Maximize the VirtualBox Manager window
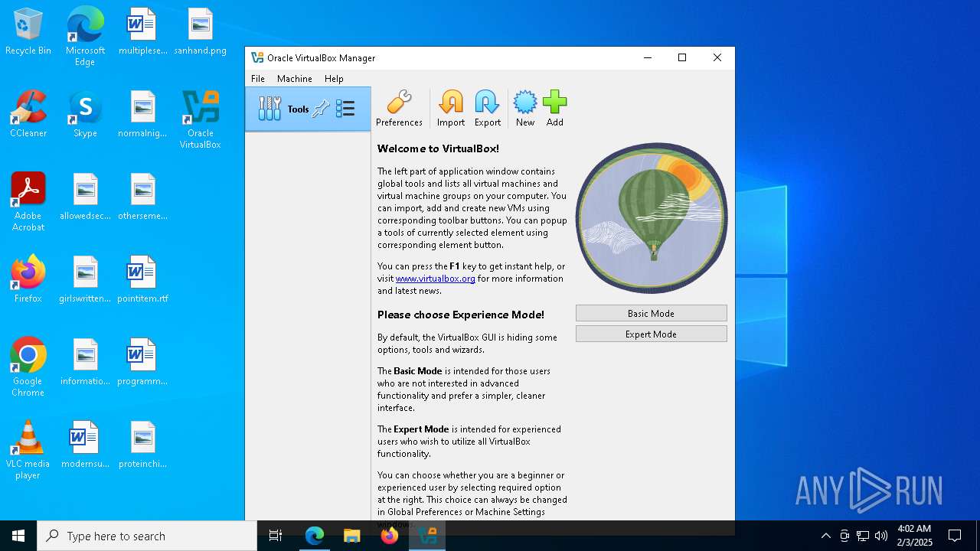Screen dimensions: 980x551 pos(682,58)
